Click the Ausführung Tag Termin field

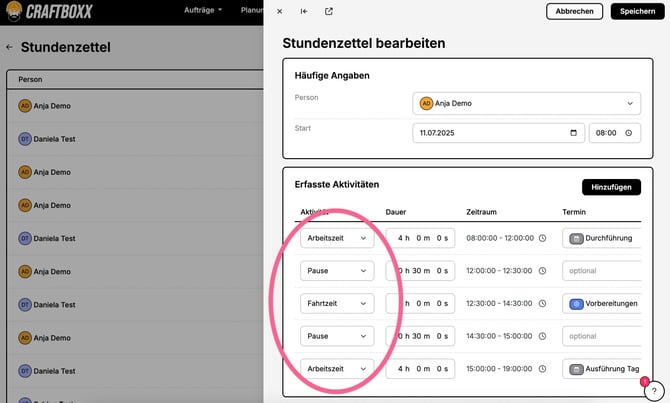click(x=602, y=369)
